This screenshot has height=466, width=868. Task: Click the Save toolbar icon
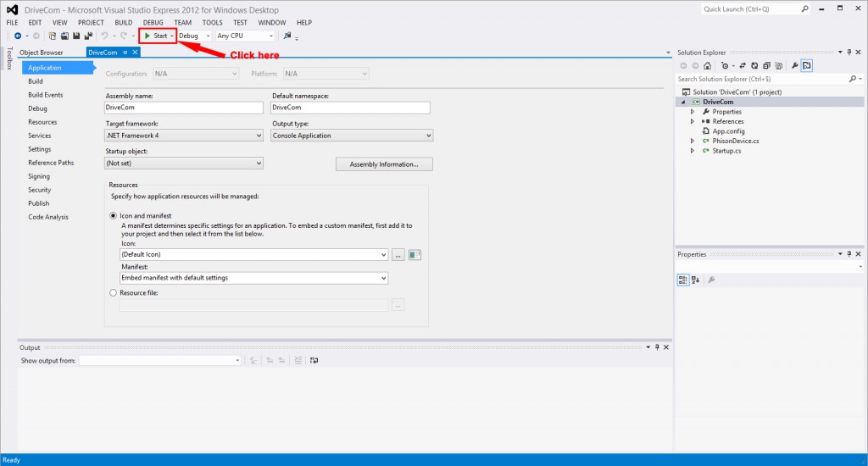(x=76, y=36)
